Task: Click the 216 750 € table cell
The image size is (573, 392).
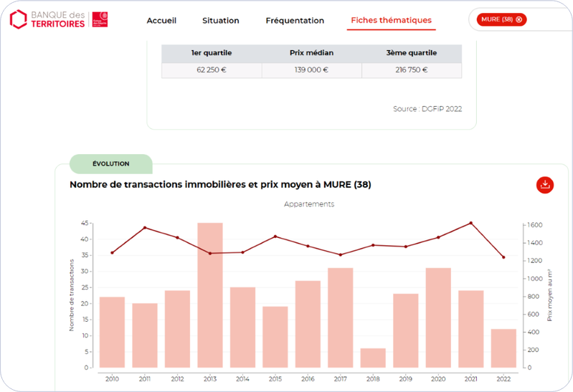Action: tap(412, 70)
